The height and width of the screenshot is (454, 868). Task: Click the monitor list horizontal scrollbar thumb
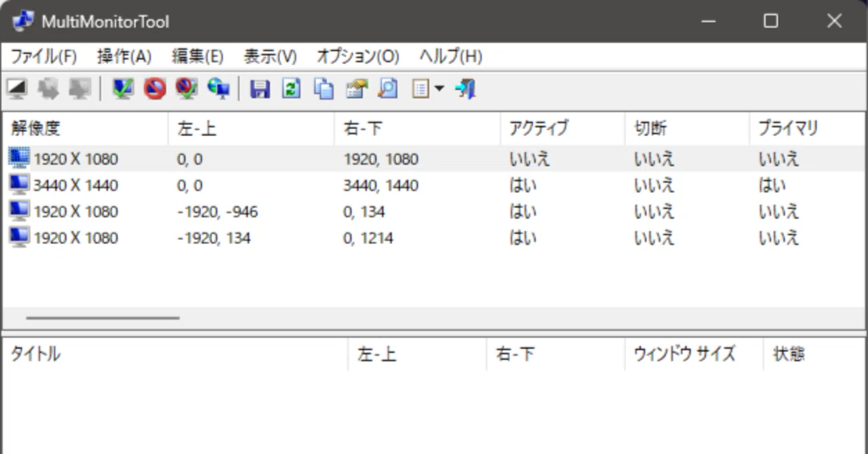[x=103, y=317]
